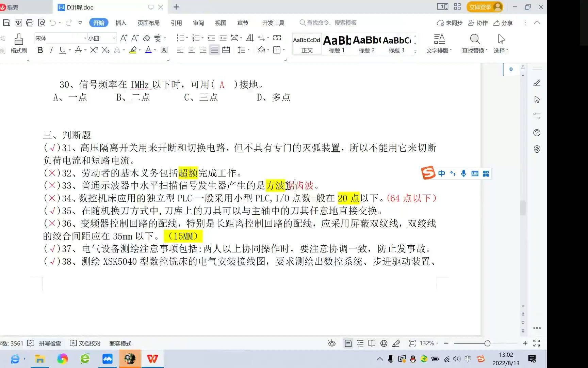Viewport: 588px width, 368px height.
Task: Align text left
Action: tap(180, 50)
